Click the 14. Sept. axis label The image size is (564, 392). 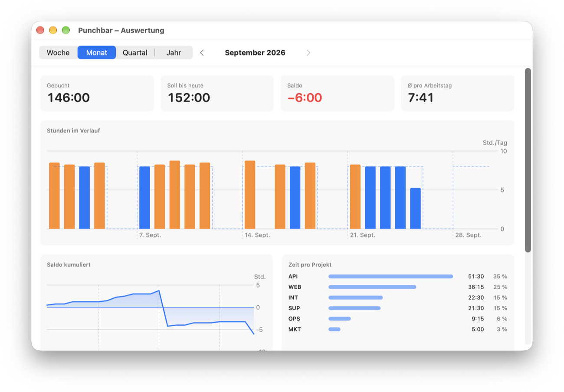[x=257, y=235]
